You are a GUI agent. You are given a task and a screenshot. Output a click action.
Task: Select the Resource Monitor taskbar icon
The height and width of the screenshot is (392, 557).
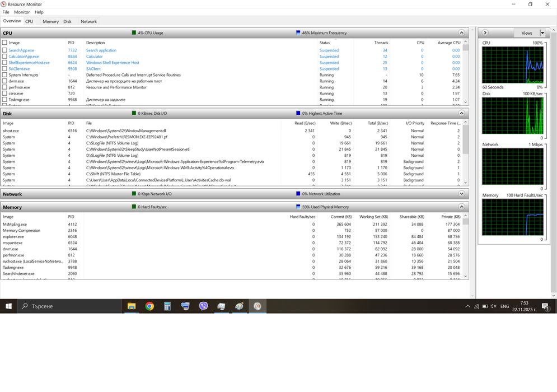pos(258,306)
